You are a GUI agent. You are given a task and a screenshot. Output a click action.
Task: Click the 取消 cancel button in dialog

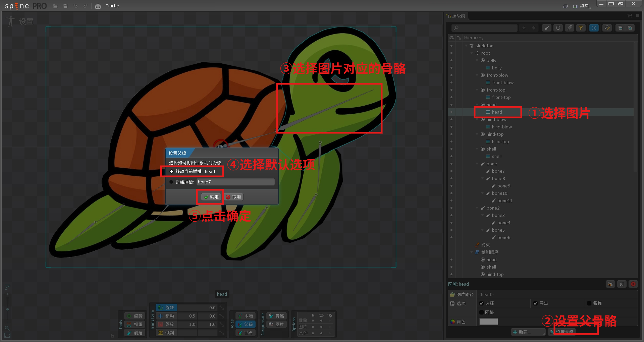pyautogui.click(x=233, y=197)
